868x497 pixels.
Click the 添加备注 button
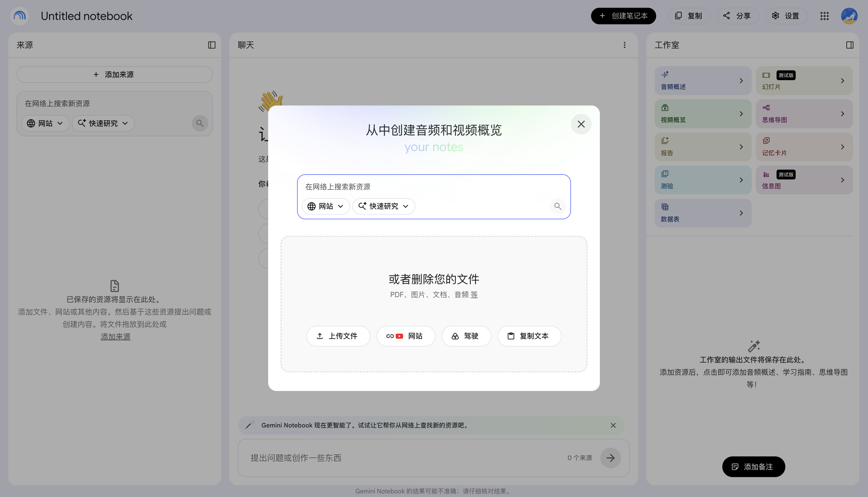point(754,467)
